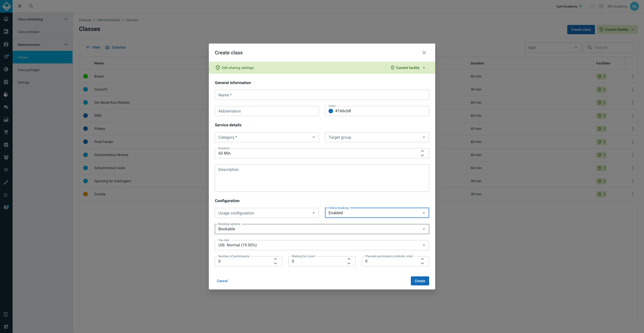Click the euro currency sidebar icon
This screenshot has width=644, height=333.
(6, 69)
